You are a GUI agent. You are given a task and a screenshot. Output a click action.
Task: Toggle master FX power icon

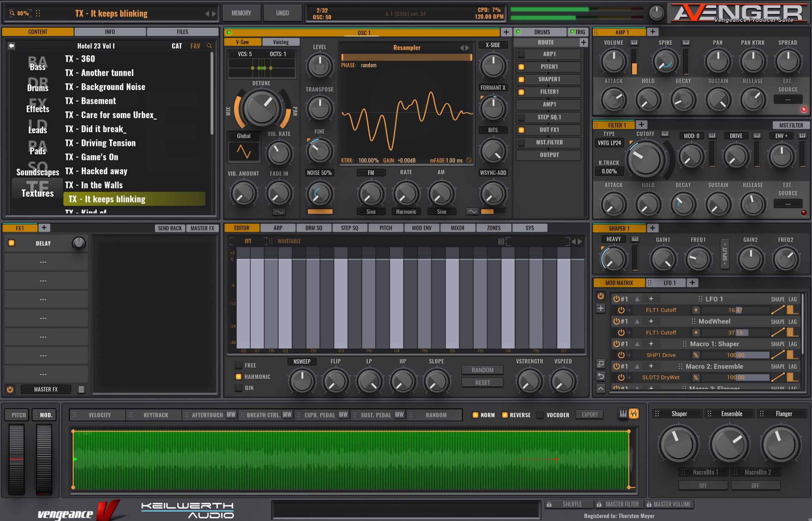pos(10,389)
